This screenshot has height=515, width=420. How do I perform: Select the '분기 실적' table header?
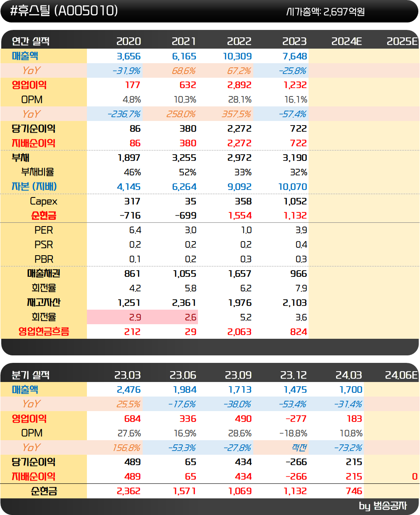click(31, 375)
